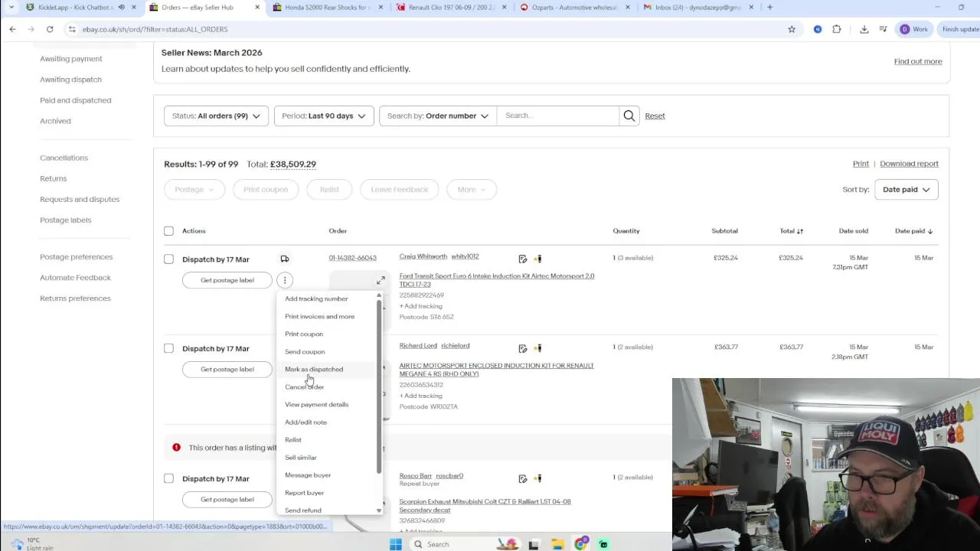Click the yellow tag icon on Rosco Barr order
Screen dimensions: 980x551
point(537,478)
